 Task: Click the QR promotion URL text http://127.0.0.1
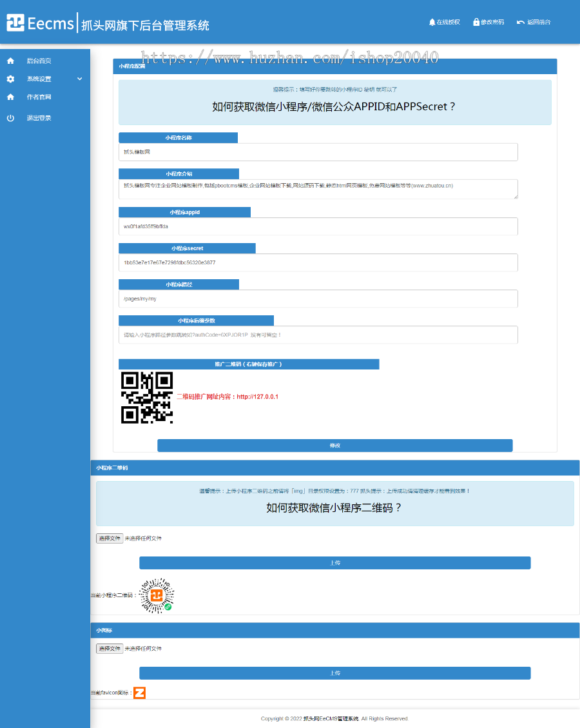click(258, 397)
